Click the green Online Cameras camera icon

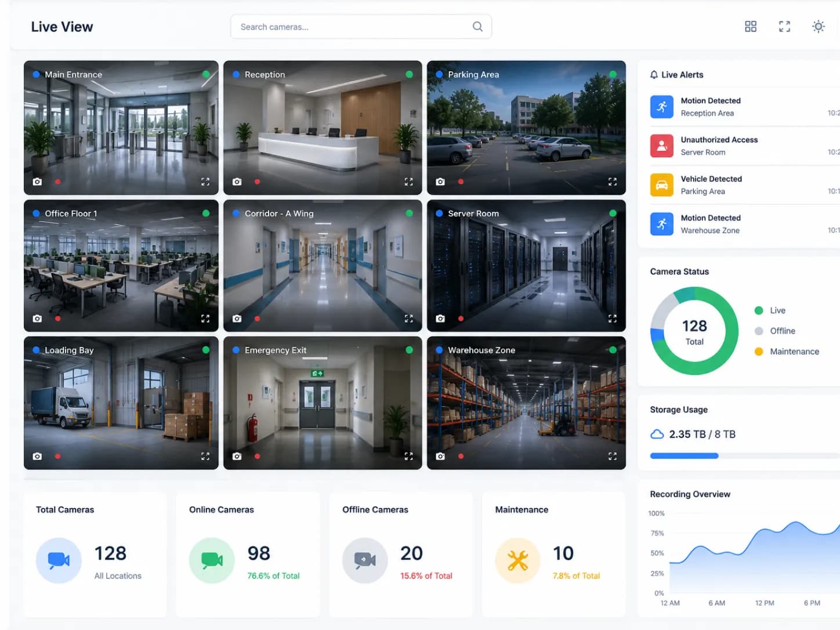tap(212, 560)
